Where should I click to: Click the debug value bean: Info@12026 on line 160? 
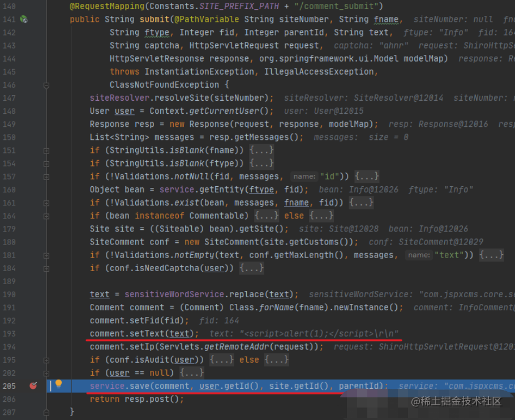[359, 190]
